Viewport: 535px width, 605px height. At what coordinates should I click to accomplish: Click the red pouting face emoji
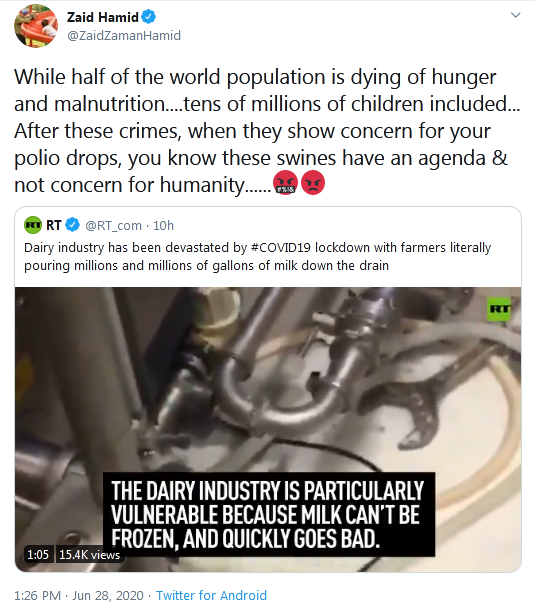tap(313, 183)
